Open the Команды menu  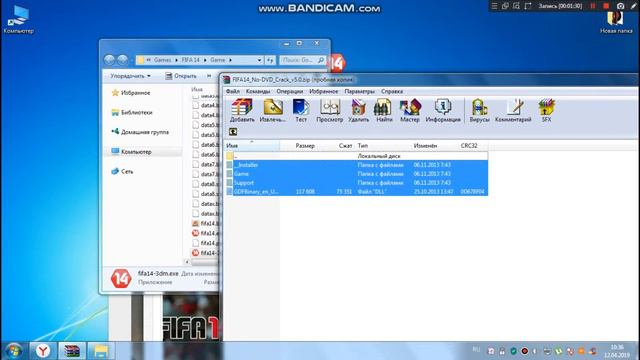[x=258, y=91]
